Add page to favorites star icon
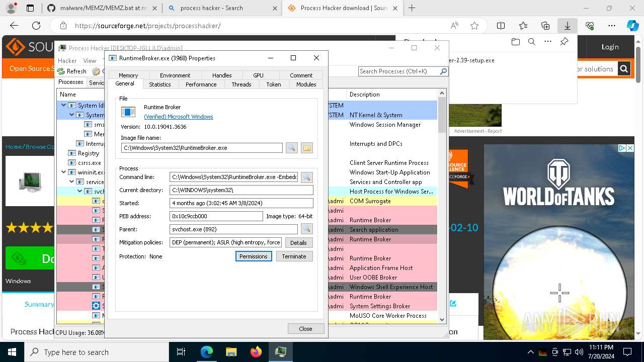 point(474,26)
